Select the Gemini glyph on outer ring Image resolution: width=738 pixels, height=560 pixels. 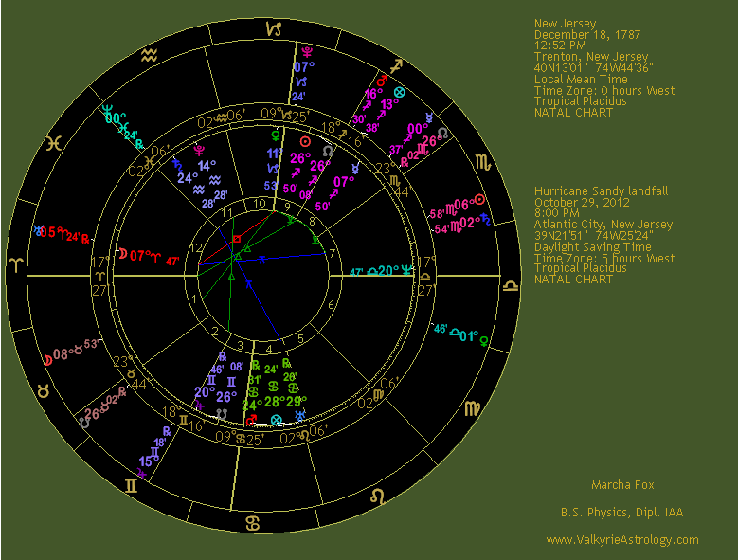[129, 486]
